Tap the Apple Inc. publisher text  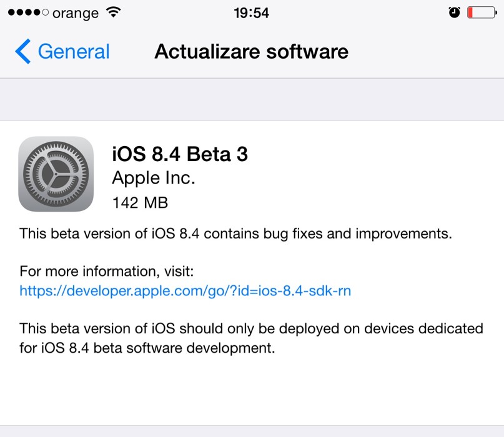pos(154,179)
